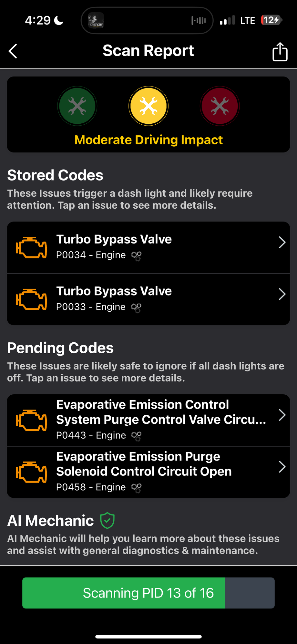Screen dimensions: 297x644
Task: Tap the yellow wrench severity icon
Action: (x=148, y=106)
